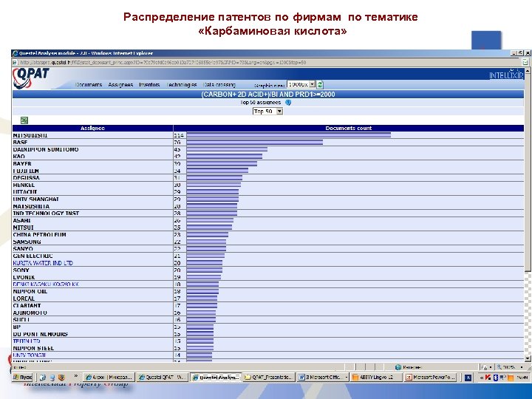Open the Data crossing menu
Viewport: 532px width, 399px height.
point(219,84)
